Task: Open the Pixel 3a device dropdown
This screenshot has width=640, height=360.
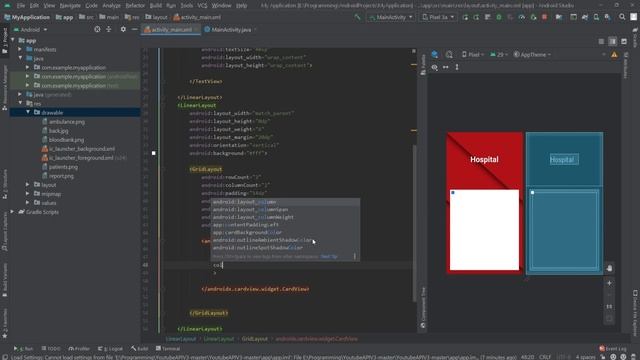Action: pos(438,17)
